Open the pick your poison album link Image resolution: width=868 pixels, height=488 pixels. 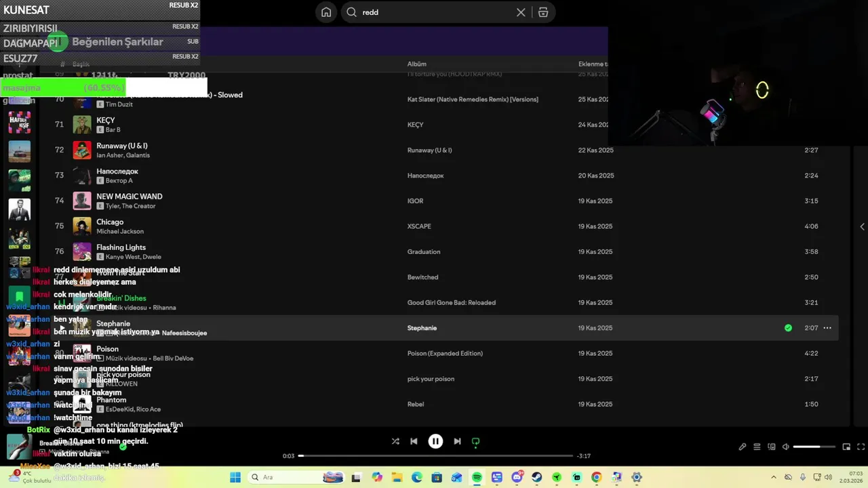[x=431, y=379]
